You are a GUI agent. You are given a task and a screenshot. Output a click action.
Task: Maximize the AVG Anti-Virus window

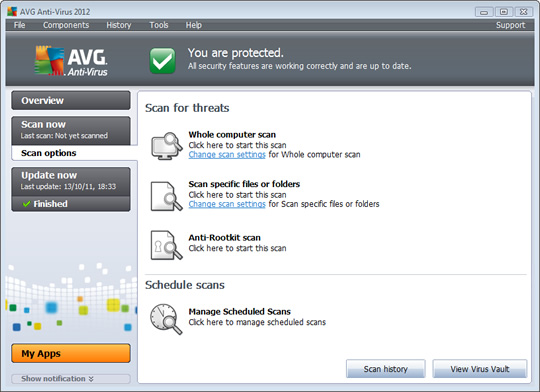tap(504, 12)
